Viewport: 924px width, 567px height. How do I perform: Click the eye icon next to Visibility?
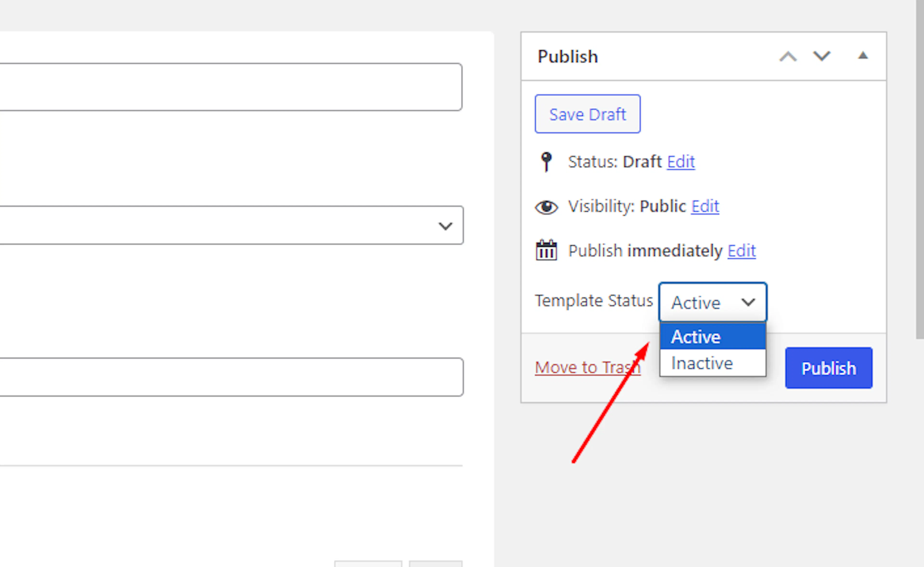click(x=546, y=207)
